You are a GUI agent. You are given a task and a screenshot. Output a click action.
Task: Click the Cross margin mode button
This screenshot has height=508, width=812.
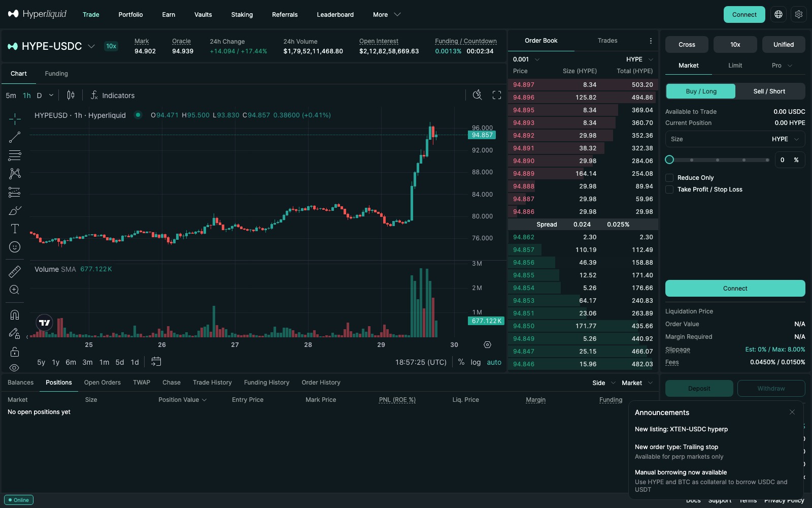tap(687, 45)
